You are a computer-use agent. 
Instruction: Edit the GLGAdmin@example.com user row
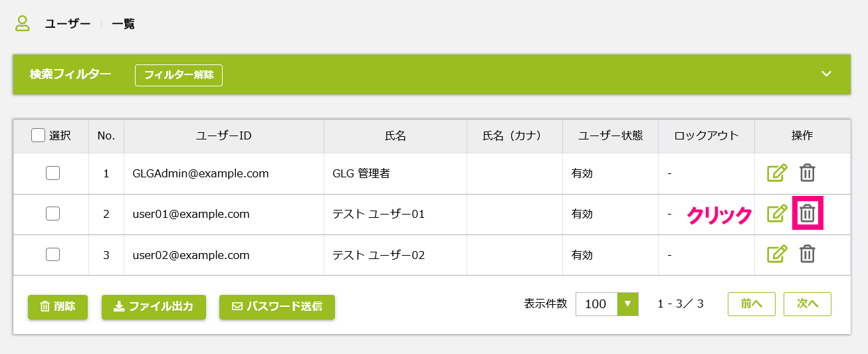tap(777, 173)
